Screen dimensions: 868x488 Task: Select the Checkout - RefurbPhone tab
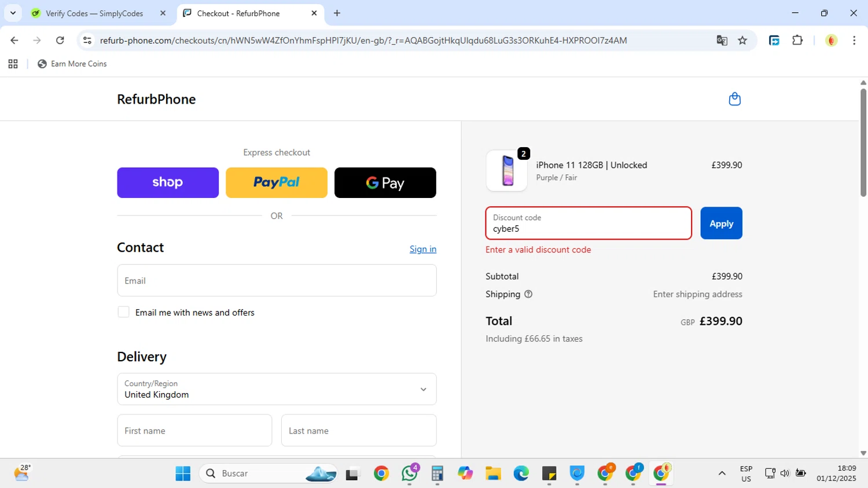pos(238,13)
